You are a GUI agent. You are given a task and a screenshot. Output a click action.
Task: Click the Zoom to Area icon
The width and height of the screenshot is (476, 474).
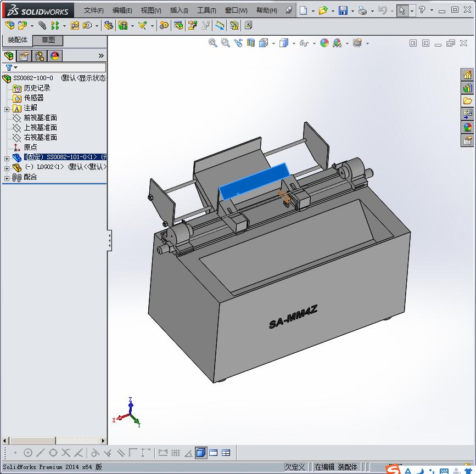point(225,43)
